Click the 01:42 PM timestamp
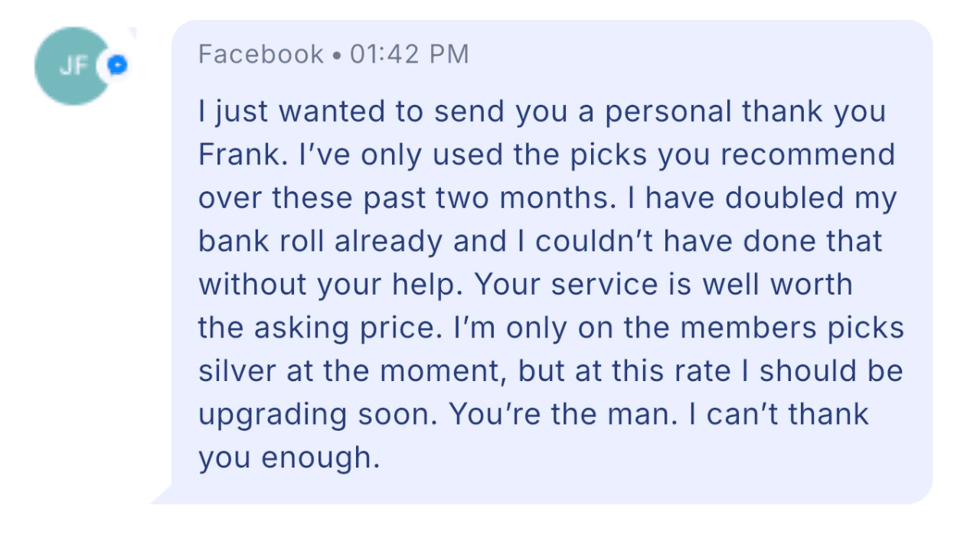The image size is (980, 551). point(409,54)
